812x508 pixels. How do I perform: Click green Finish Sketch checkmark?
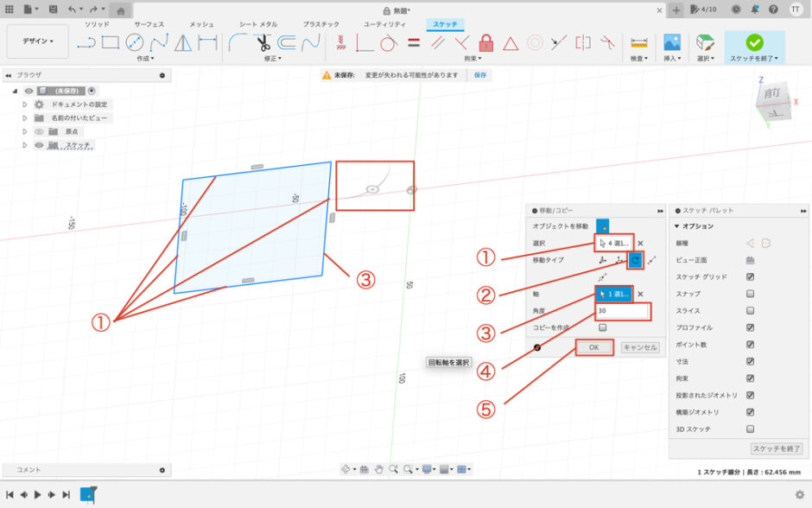coord(754,42)
